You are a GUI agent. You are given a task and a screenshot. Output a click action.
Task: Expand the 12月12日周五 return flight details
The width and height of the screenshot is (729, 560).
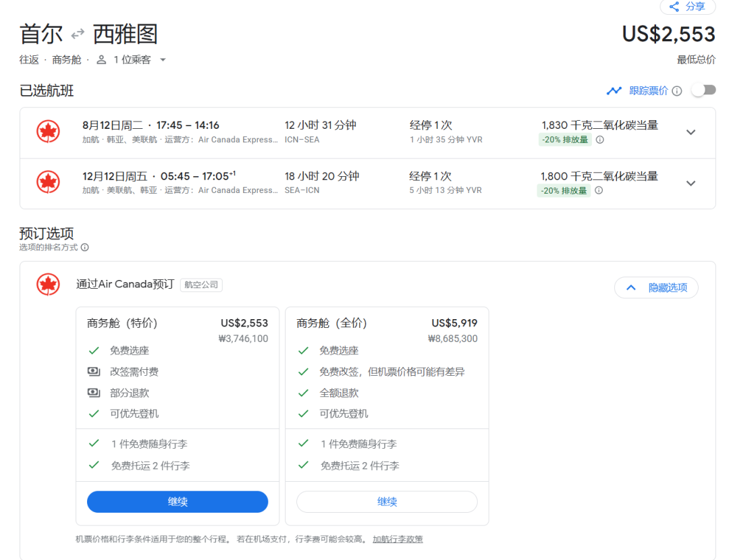(x=691, y=184)
